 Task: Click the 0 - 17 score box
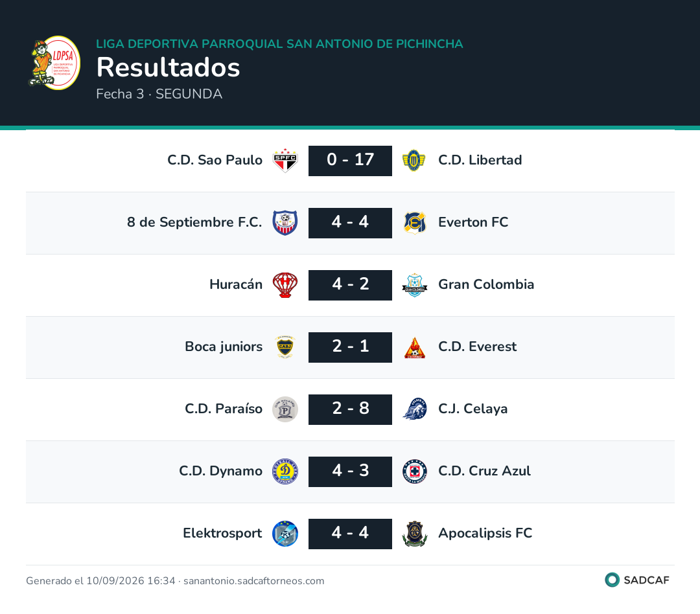350,161
